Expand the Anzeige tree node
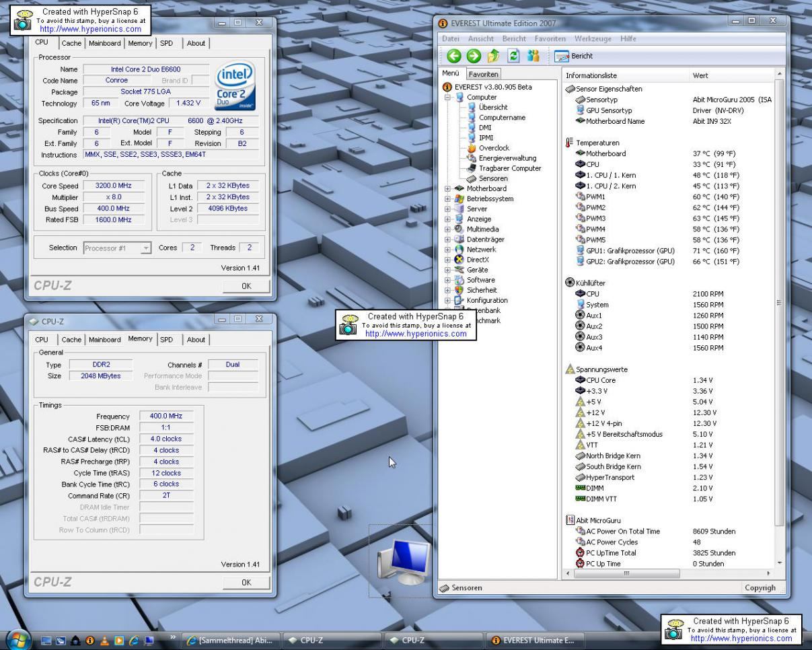 (x=448, y=219)
